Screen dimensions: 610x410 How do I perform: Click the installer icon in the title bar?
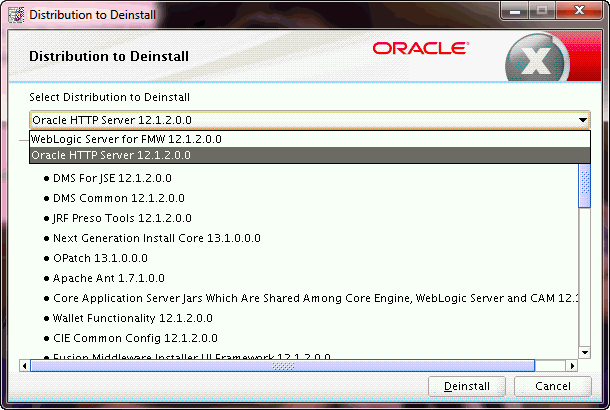[x=16, y=15]
